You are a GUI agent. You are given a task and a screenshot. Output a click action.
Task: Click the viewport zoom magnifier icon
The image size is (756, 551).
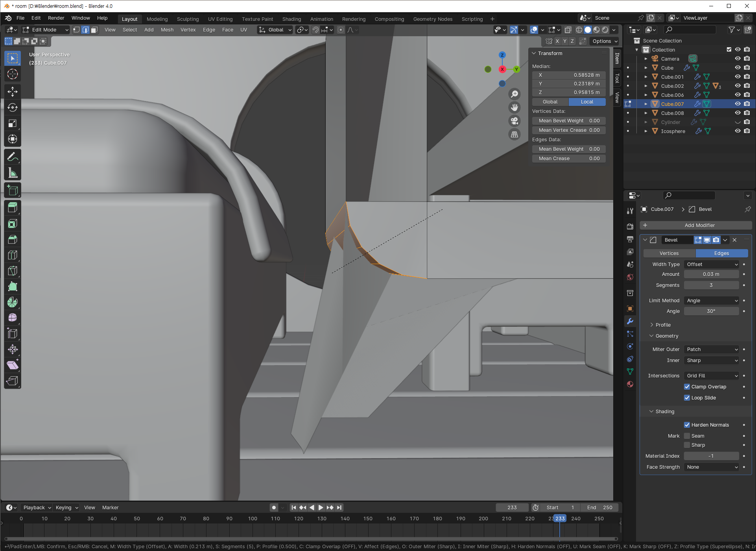tap(514, 94)
